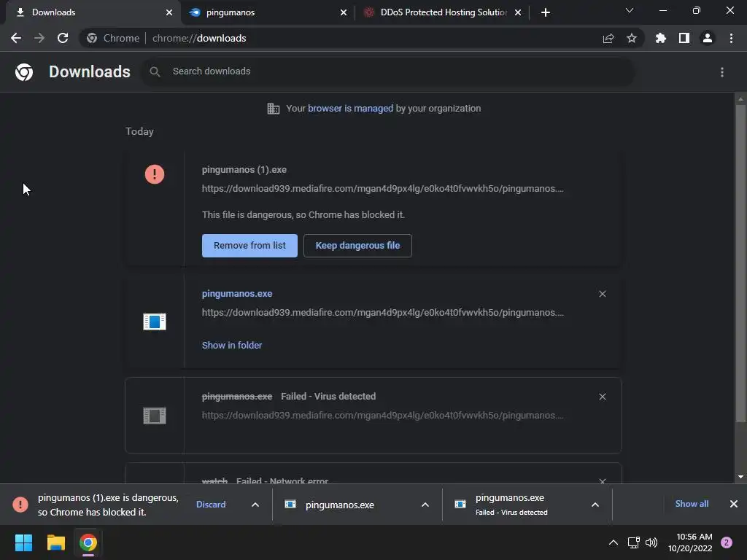Viewport: 747px width, 560px height.
Task: Open the 'browser is managed' link
Action: click(351, 109)
